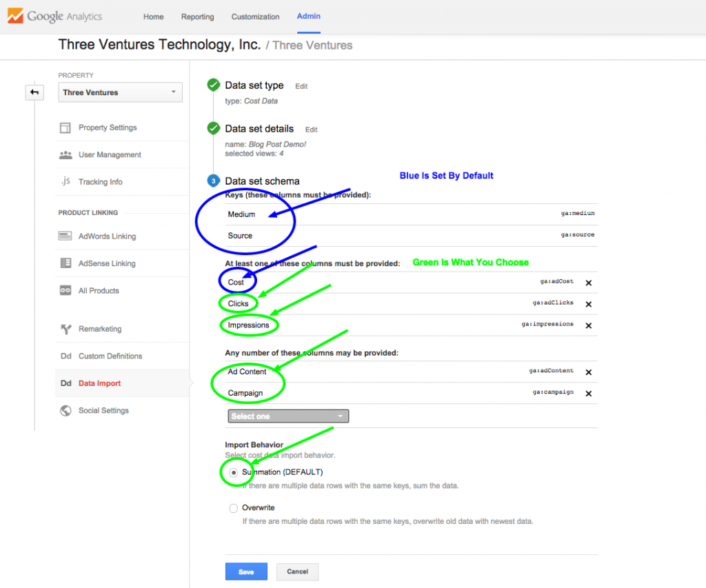Viewport: 706px width, 588px height.
Task: Click the Cost column label
Action: click(x=236, y=283)
